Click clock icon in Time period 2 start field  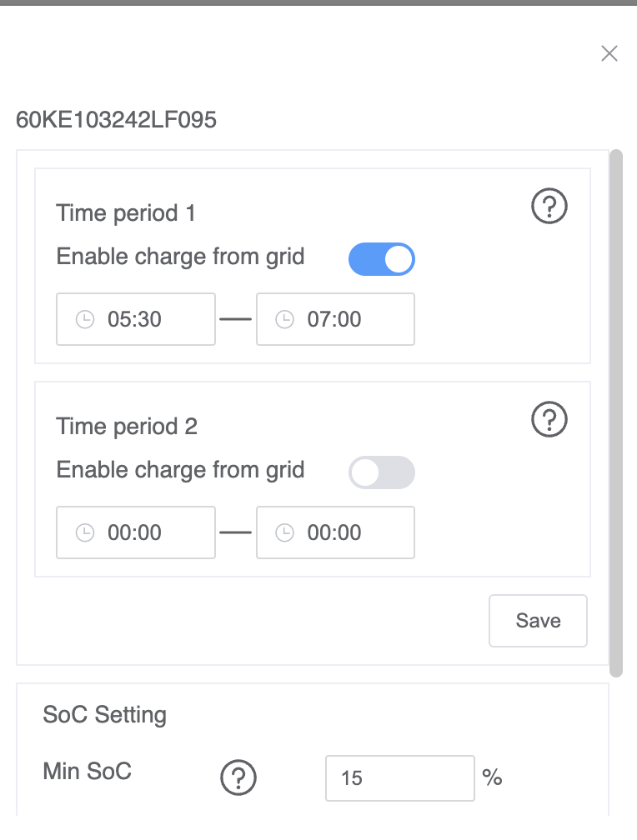click(84, 532)
